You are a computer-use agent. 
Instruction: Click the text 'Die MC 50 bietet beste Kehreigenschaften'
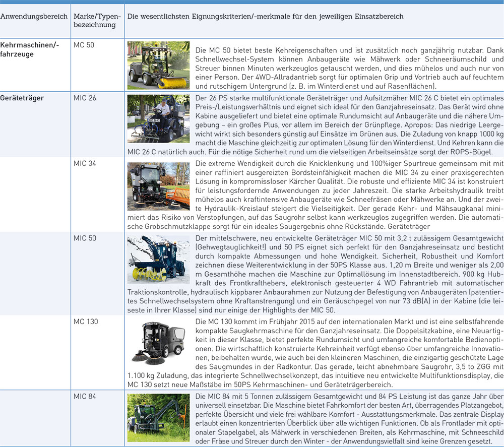[267, 50]
